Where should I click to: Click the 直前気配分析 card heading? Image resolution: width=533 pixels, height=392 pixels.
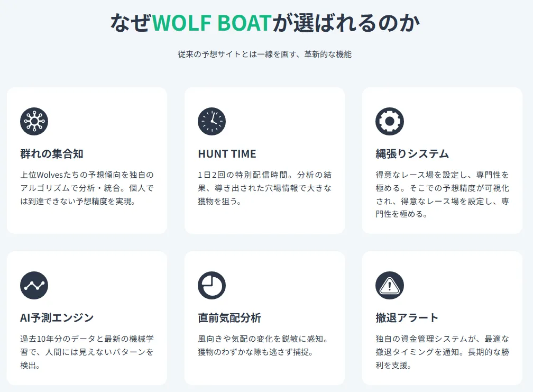(229, 318)
